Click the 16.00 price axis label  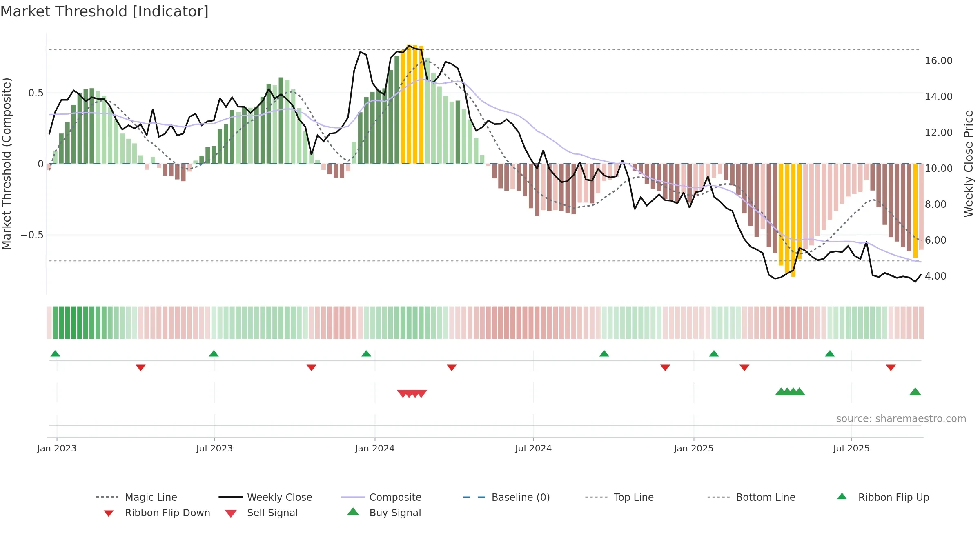(x=939, y=61)
